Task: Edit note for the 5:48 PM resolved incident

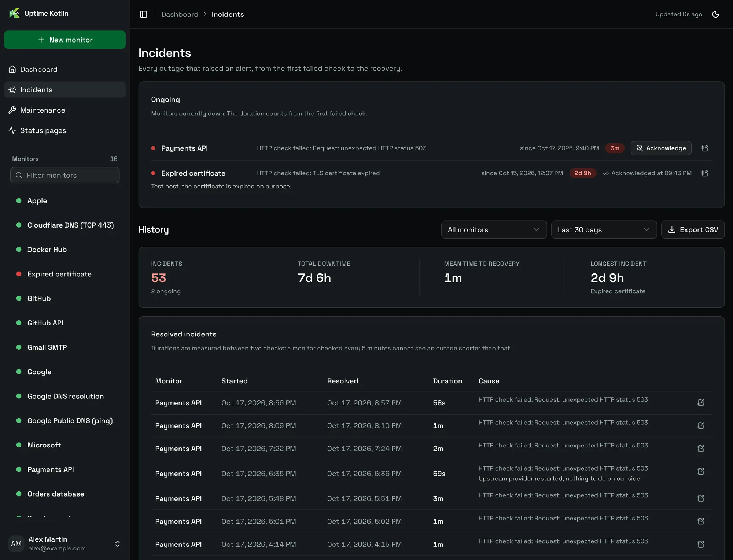Action: 701,498
